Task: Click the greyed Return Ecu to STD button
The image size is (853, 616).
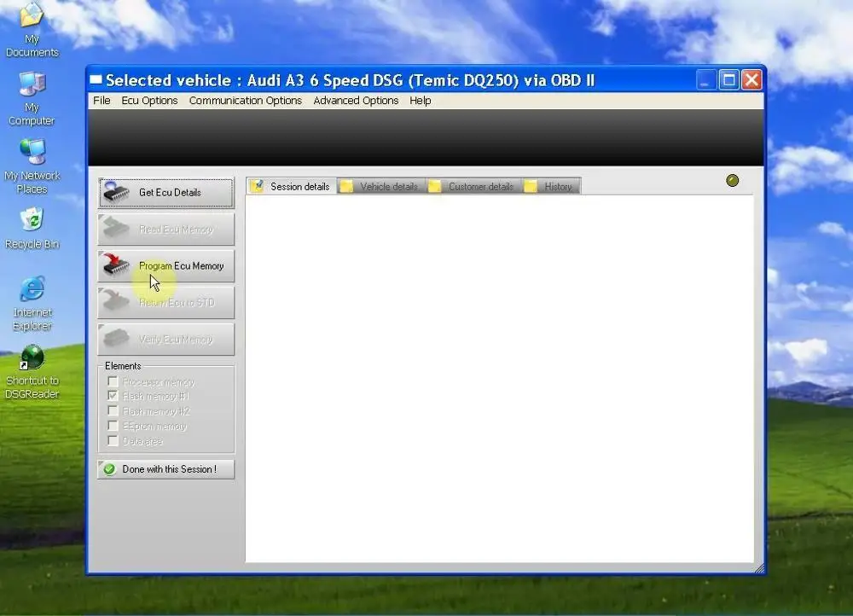Action: click(x=166, y=303)
